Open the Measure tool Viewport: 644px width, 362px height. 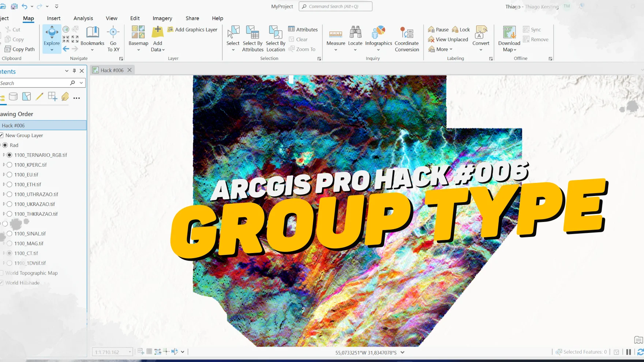[x=335, y=38]
